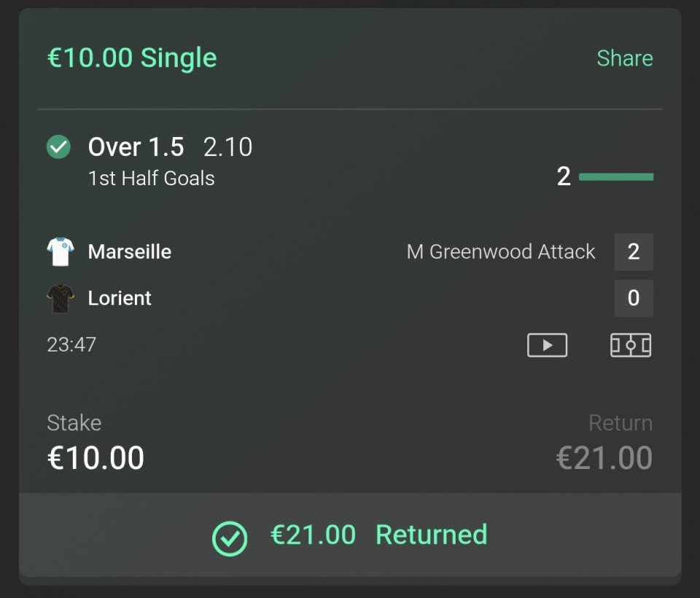Open the pitch match tracker icon
700x598 pixels.
(x=631, y=345)
